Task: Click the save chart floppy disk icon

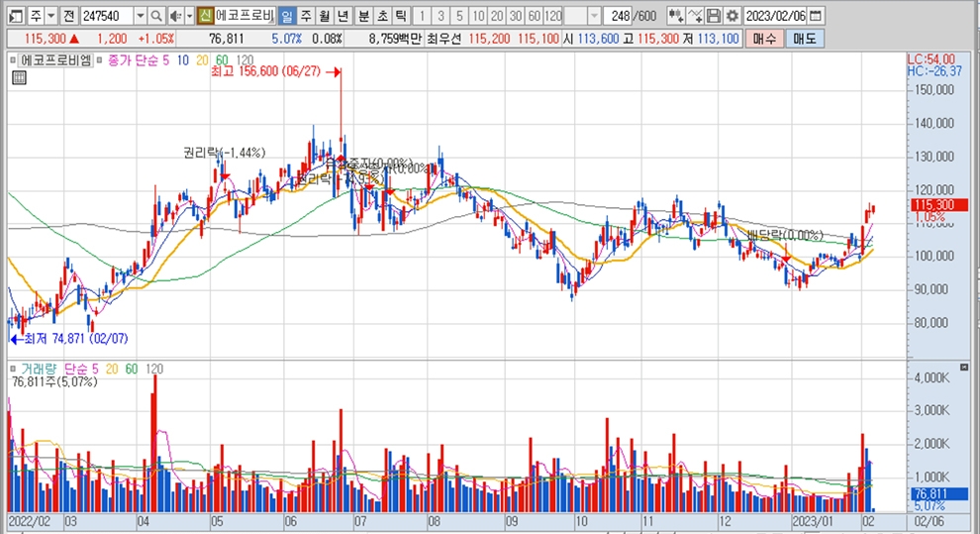Action: (x=714, y=16)
